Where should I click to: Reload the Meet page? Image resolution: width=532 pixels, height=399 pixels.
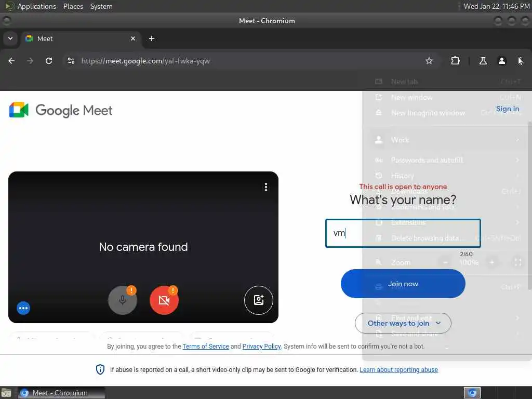click(49, 61)
